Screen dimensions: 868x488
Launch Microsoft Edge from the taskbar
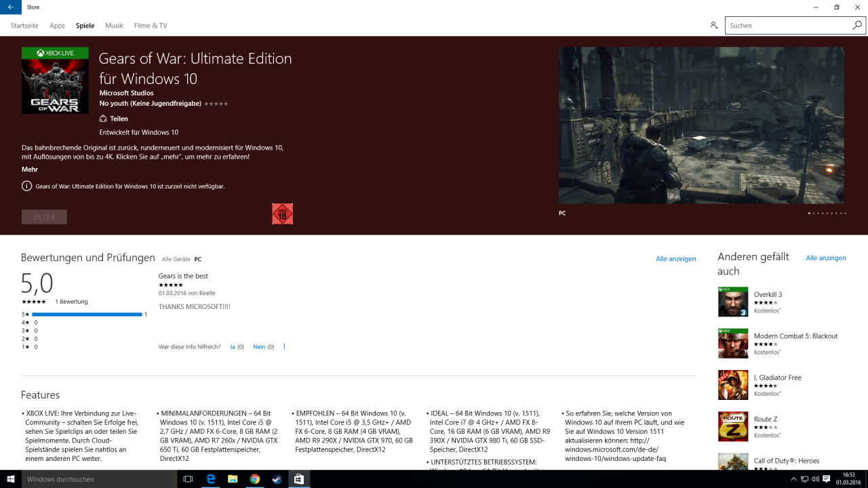pyautogui.click(x=211, y=479)
